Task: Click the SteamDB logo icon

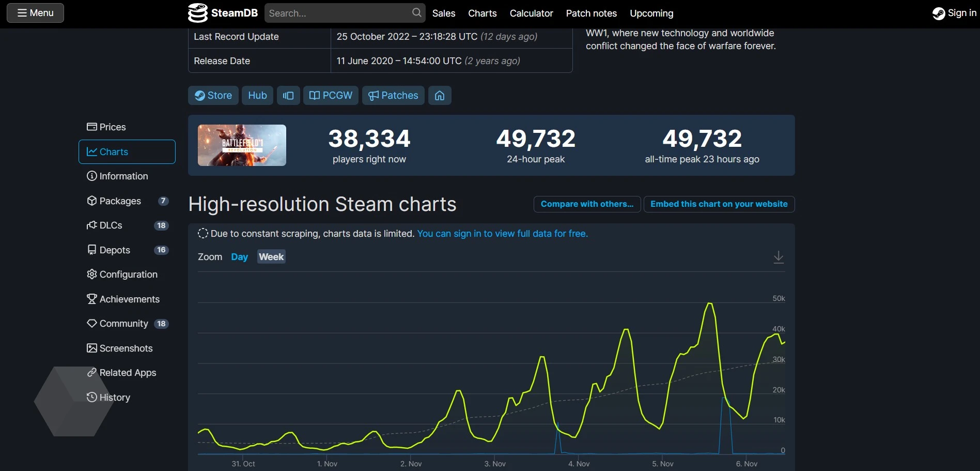Action: (197, 13)
